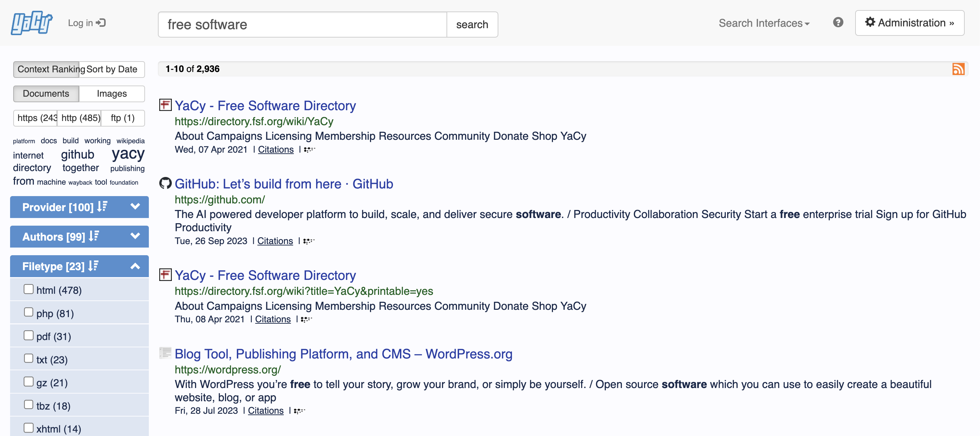980x436 pixels.
Task: Open Citations link for GitHub result
Action: [x=275, y=241]
